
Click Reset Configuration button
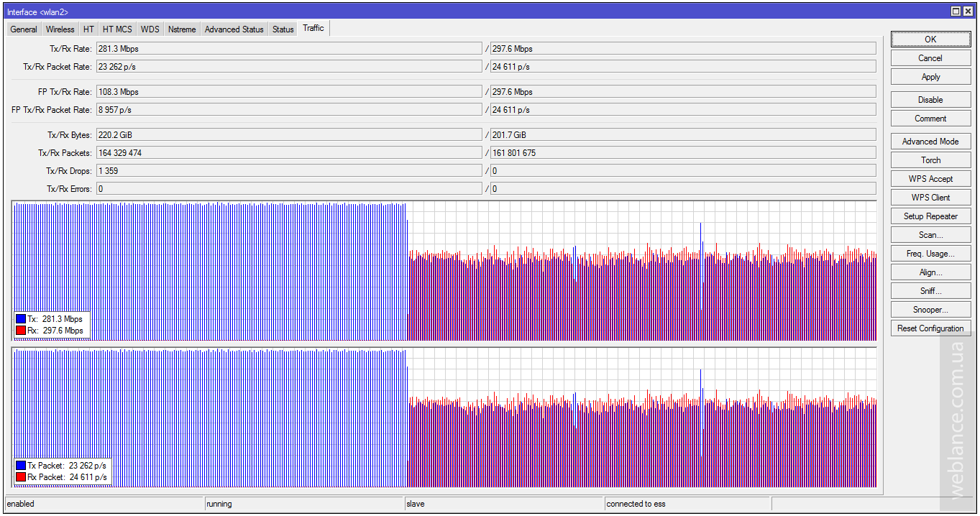[x=930, y=328]
